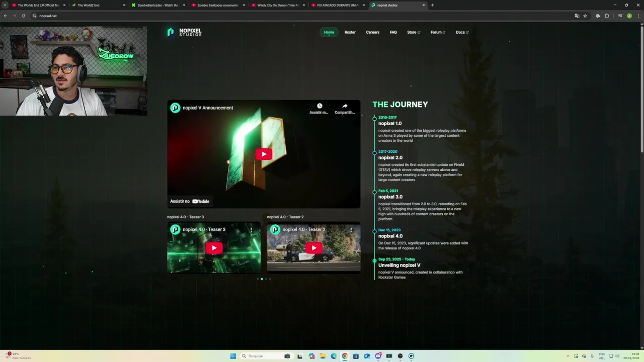Click Assistir no YouTube button
Screen dimensions: 644x362
coord(190,201)
